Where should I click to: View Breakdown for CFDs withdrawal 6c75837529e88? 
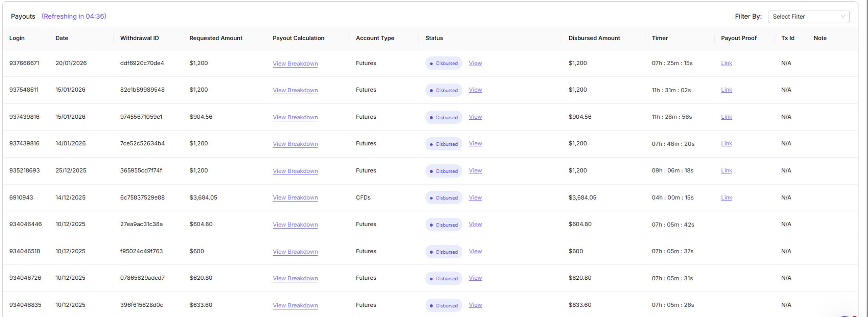click(295, 198)
